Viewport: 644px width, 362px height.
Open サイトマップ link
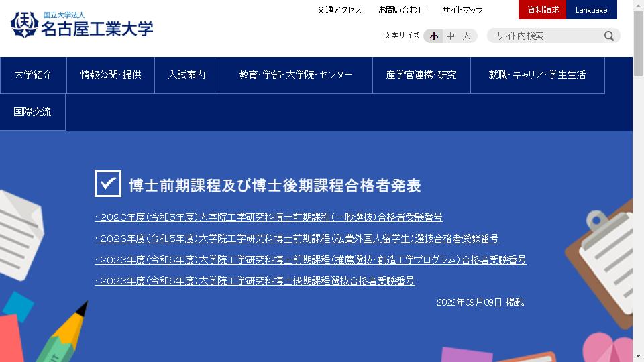(462, 10)
